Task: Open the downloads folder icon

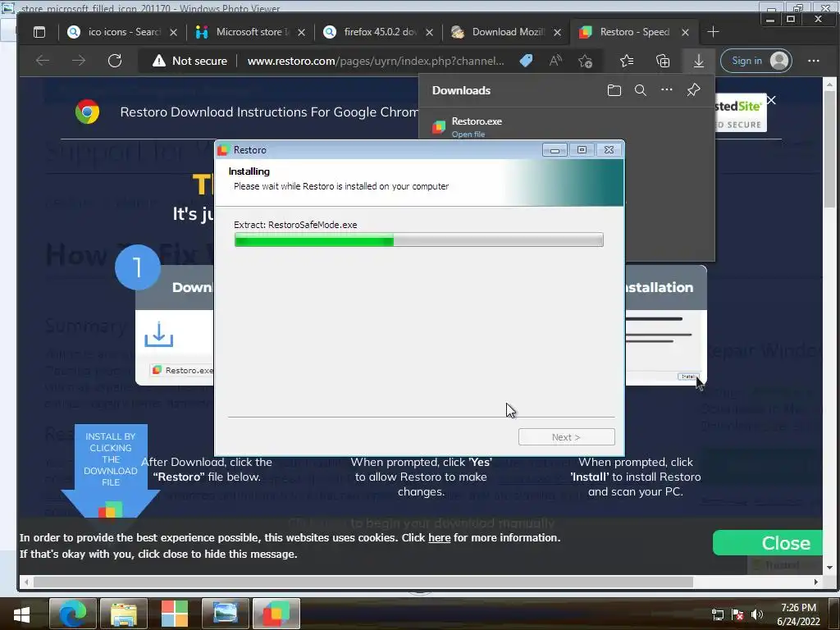Action: point(614,90)
